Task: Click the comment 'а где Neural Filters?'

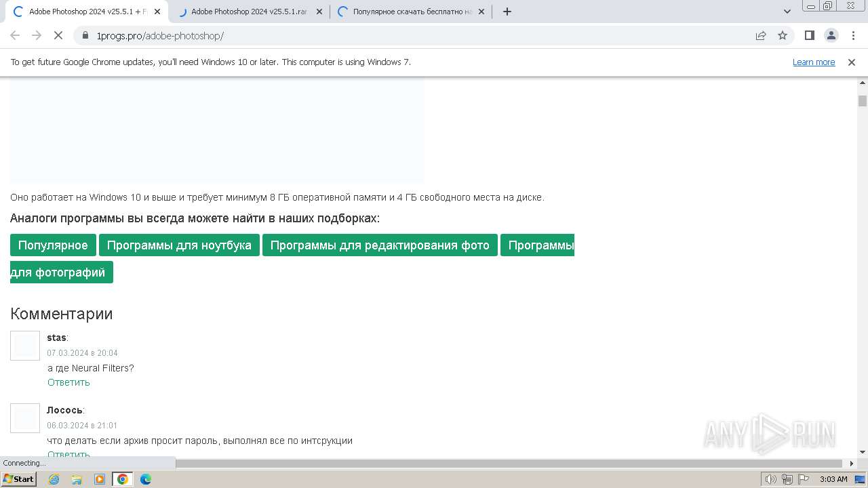Action: 91,368
